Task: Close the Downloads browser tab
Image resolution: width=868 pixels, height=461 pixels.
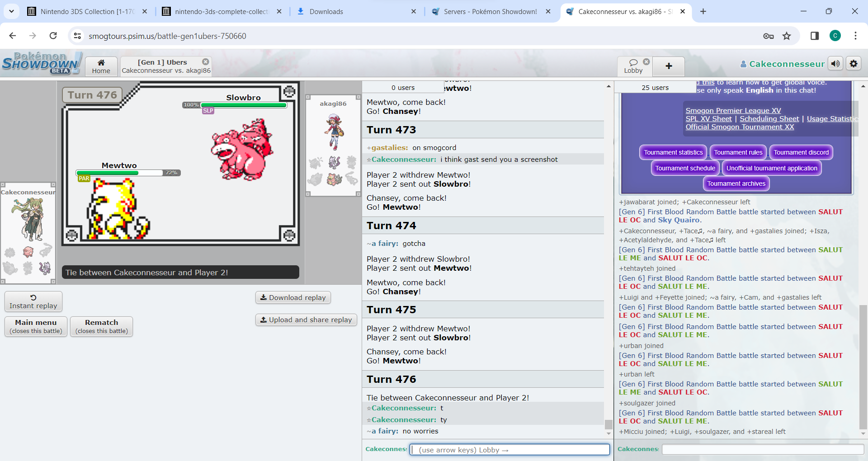Action: click(x=413, y=11)
